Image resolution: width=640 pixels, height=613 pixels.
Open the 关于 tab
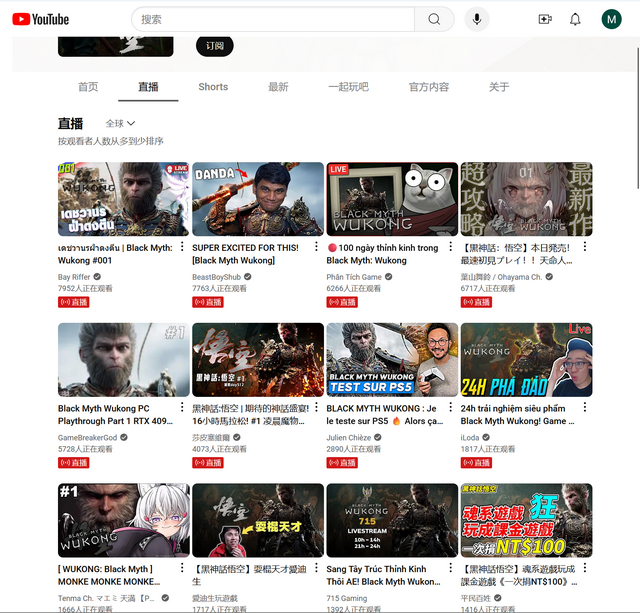499,87
